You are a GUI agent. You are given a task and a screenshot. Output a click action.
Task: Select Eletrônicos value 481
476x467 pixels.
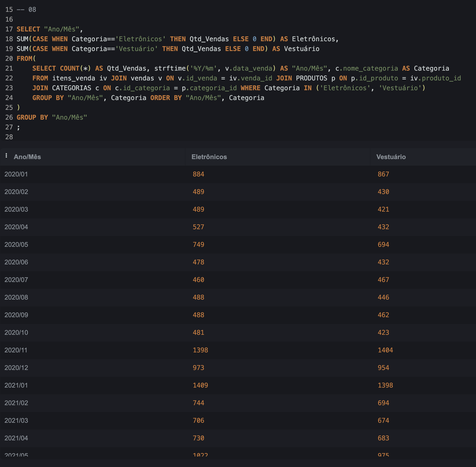(198, 333)
